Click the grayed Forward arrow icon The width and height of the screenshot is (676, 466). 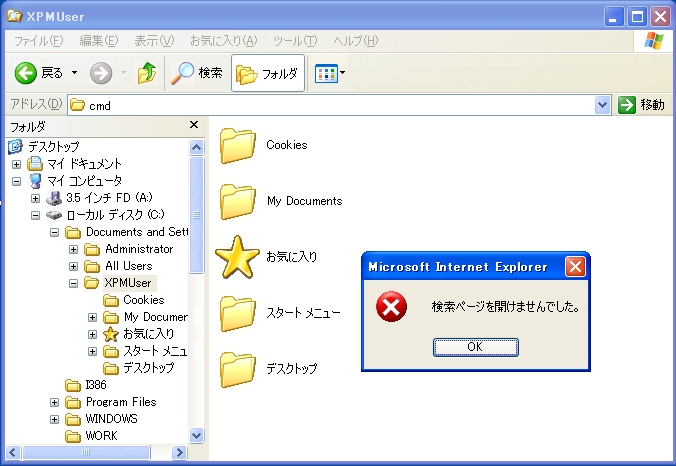coord(101,73)
